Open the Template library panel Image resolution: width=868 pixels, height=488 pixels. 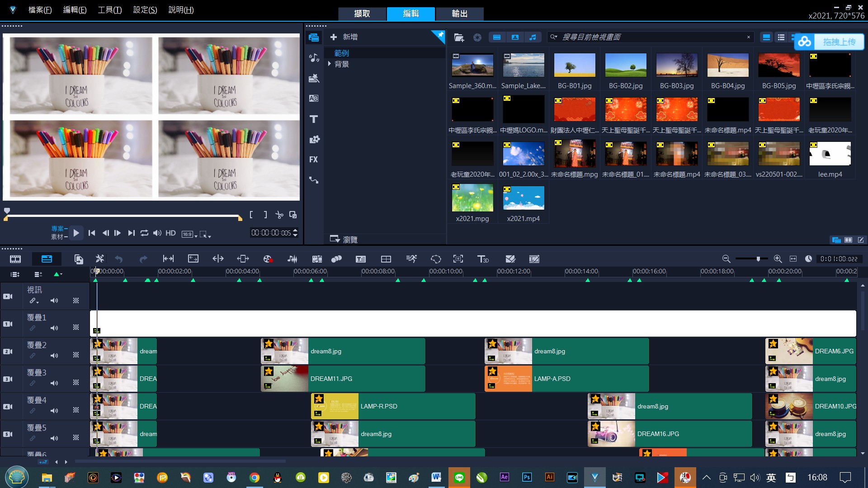[314, 78]
